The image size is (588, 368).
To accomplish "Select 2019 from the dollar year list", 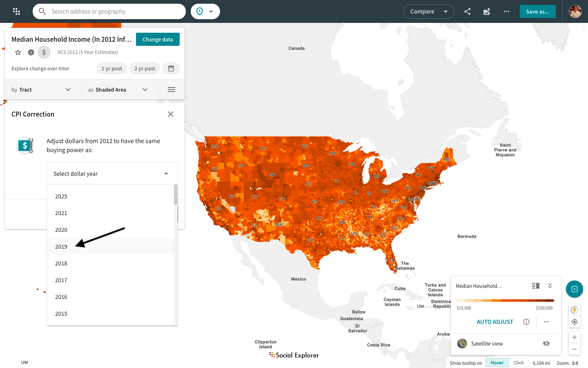I will click(61, 247).
